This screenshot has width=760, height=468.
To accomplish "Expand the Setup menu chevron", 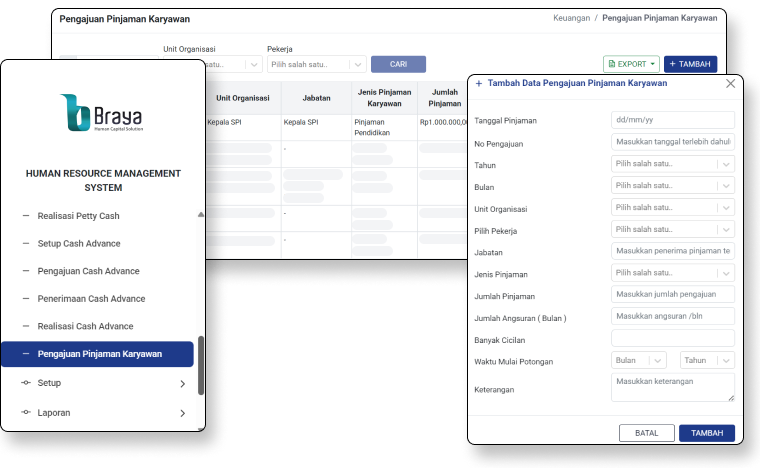I will click(x=182, y=384).
